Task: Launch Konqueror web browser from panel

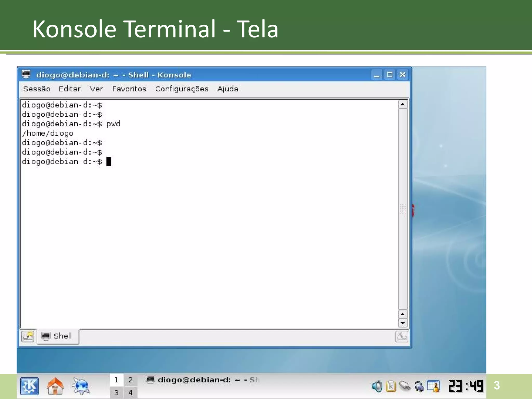Action: coord(81,386)
